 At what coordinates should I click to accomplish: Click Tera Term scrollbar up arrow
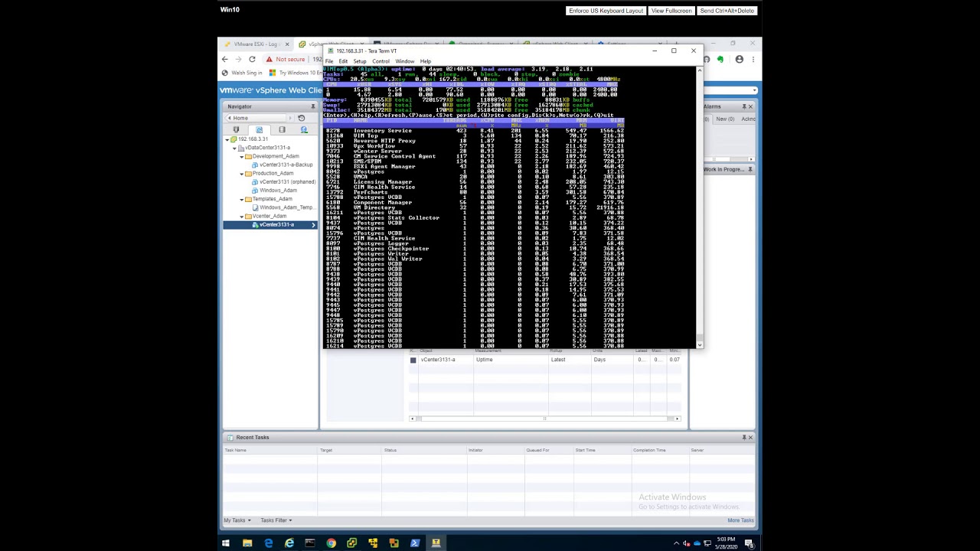tap(699, 70)
